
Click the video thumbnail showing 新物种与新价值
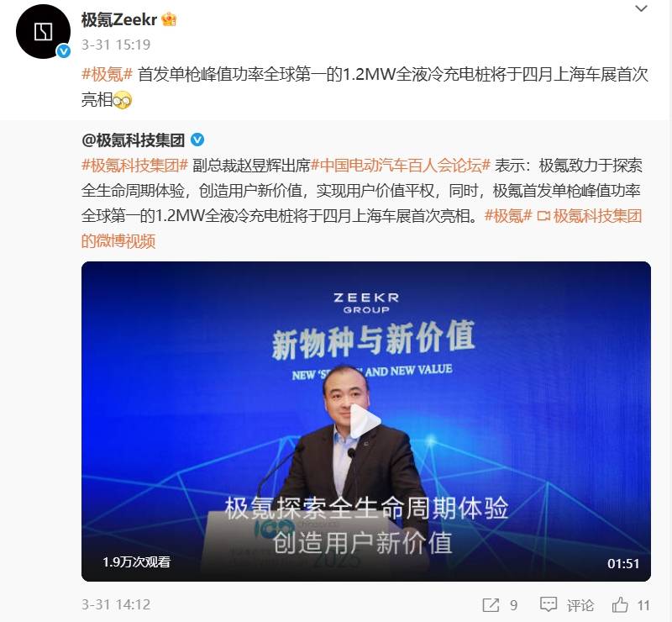click(366, 421)
